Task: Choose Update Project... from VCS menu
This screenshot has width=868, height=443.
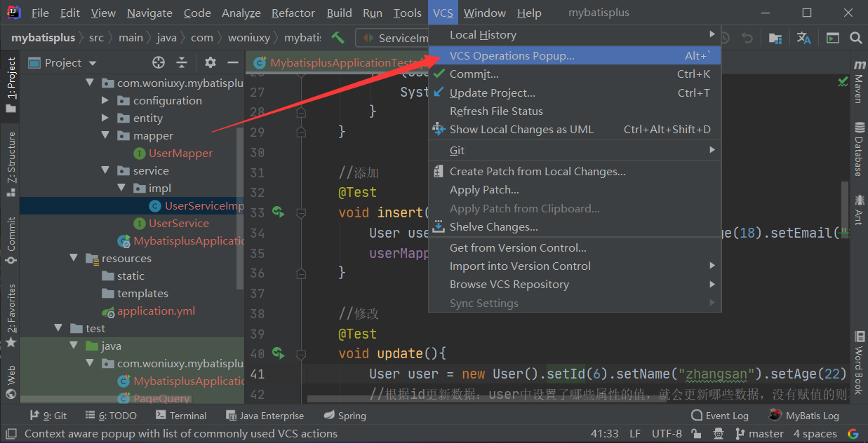Action: pos(575,93)
